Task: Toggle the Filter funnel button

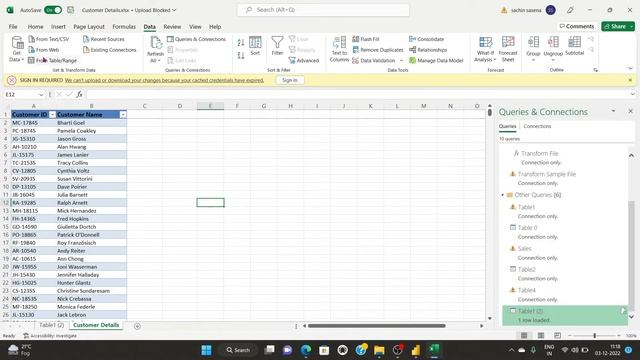Action: click(x=277, y=46)
